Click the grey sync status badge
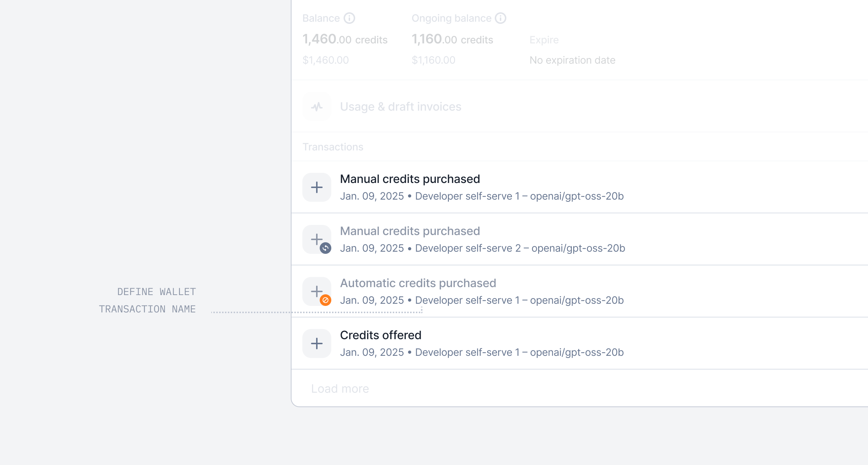This screenshot has width=868, height=465. pos(325,248)
